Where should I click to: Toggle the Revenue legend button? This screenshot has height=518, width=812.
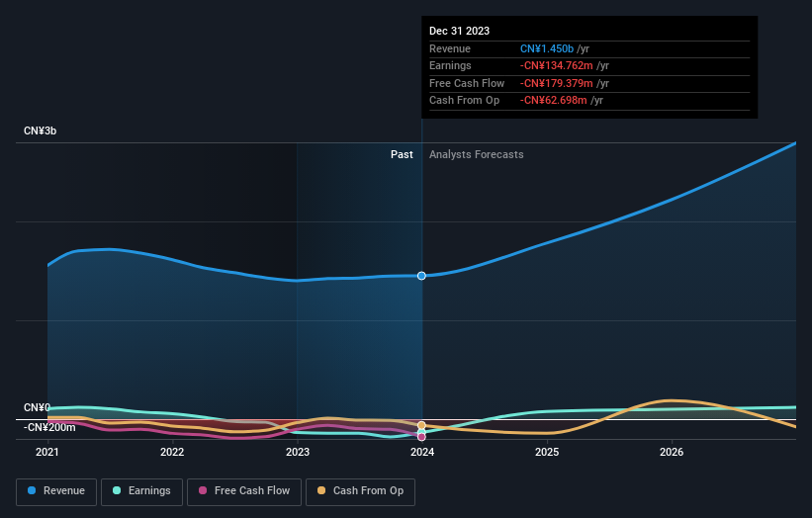pyautogui.click(x=56, y=491)
